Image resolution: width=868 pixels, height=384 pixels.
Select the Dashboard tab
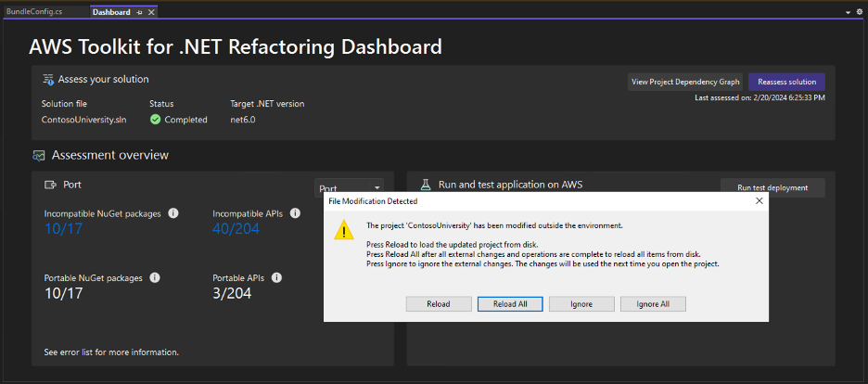pyautogui.click(x=112, y=12)
